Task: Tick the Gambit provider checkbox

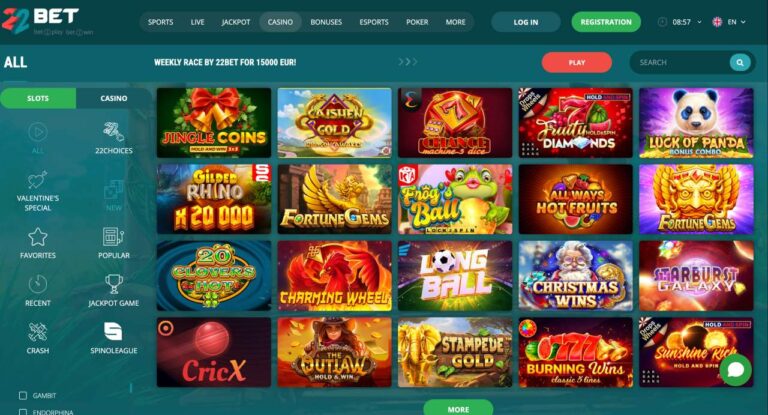Action: (x=23, y=395)
